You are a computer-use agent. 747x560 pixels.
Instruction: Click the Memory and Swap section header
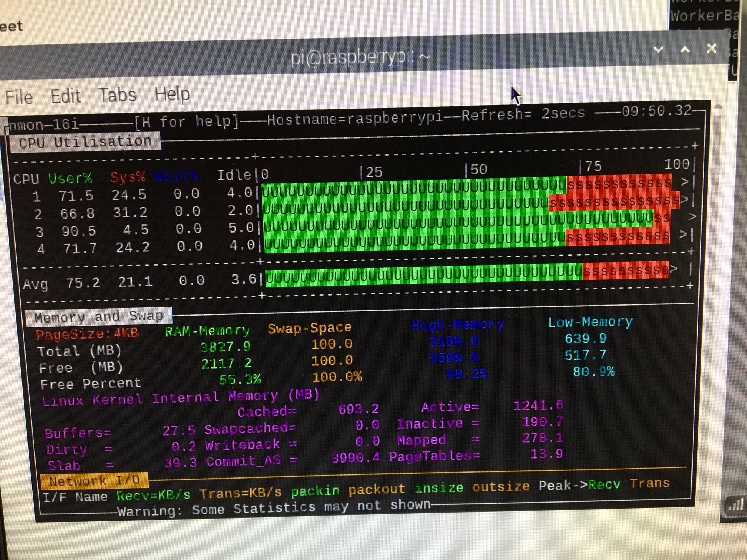pyautogui.click(x=98, y=317)
